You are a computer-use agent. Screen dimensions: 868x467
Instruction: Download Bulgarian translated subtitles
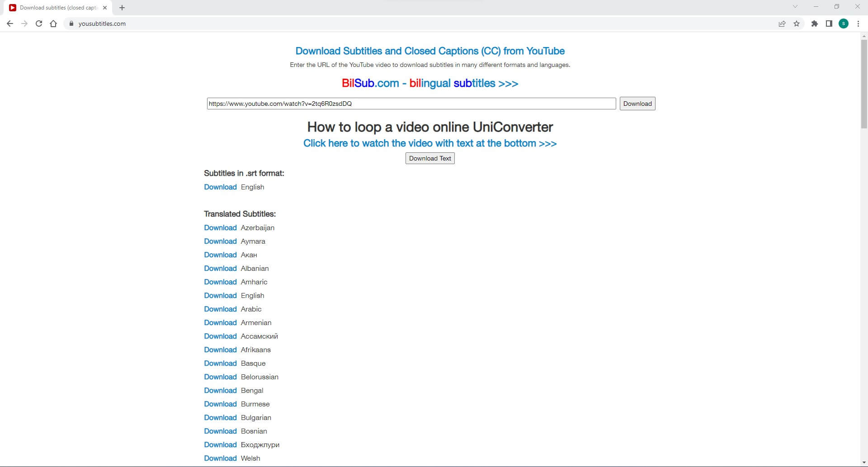click(x=220, y=418)
